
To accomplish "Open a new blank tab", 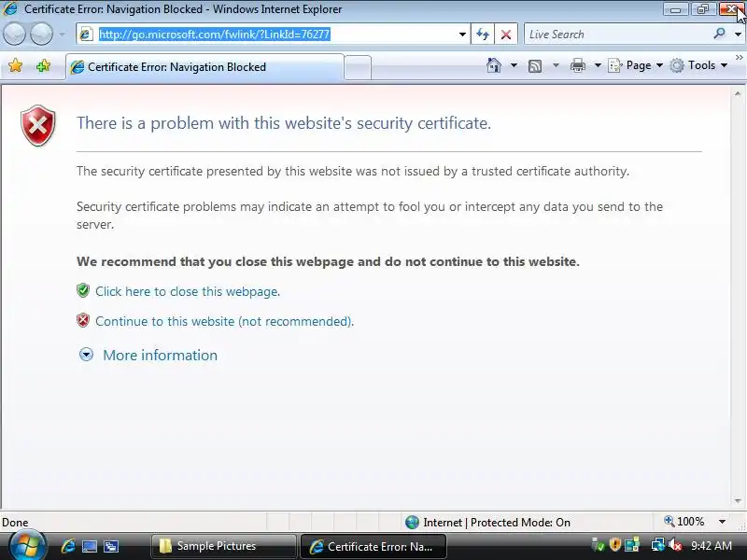I will click(358, 67).
